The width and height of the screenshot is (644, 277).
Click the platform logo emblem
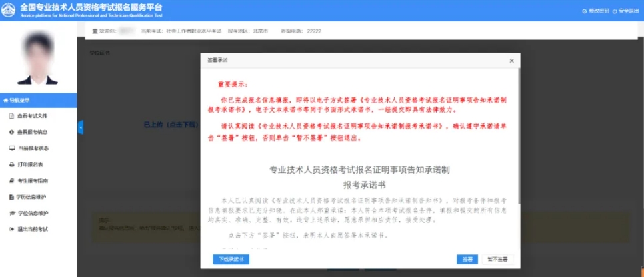[x=9, y=9]
